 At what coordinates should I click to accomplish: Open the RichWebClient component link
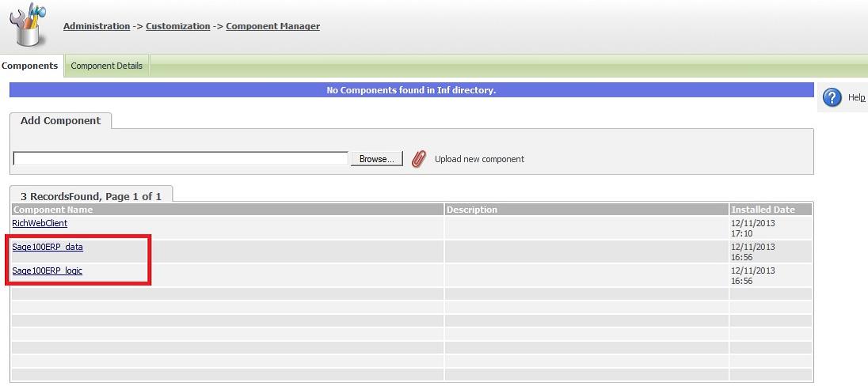coord(40,224)
